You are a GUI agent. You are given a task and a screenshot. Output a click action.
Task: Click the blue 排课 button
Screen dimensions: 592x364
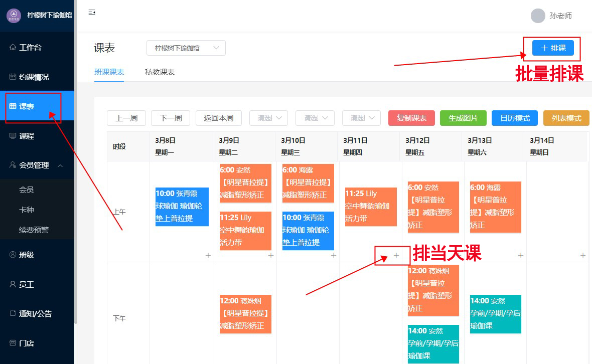(x=552, y=48)
